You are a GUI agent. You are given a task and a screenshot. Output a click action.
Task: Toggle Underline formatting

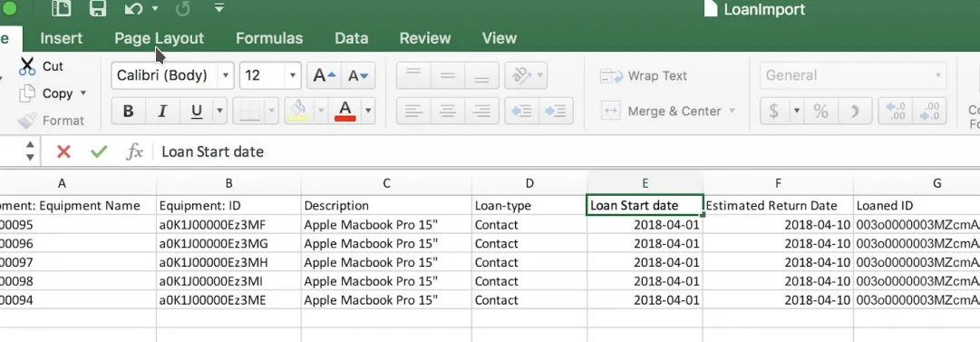pos(196,112)
